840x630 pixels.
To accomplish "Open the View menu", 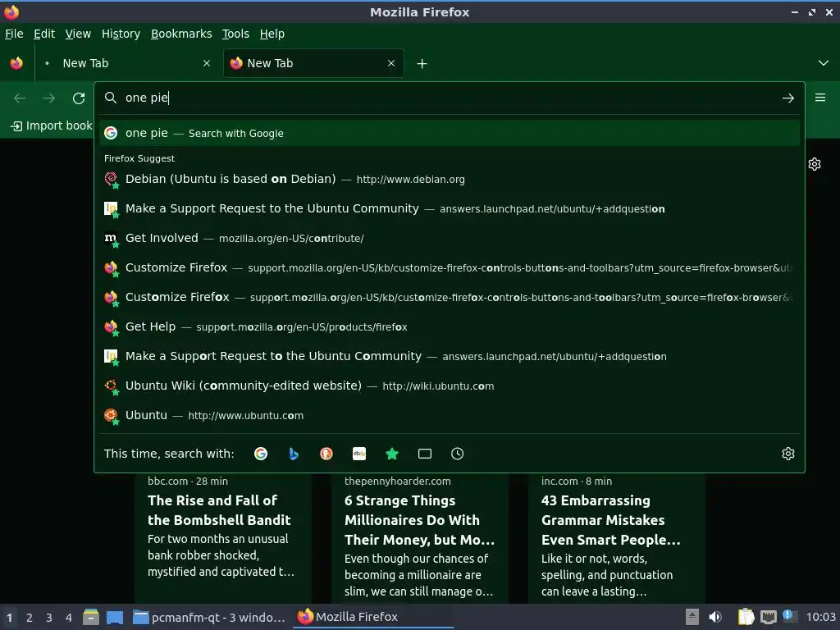I will 78,34.
